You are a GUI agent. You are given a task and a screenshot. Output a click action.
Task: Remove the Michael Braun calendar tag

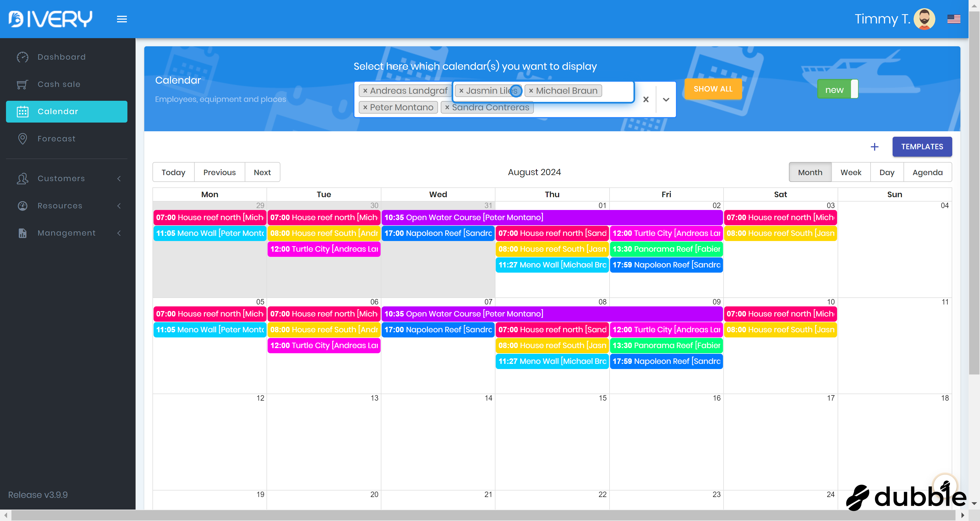(x=531, y=91)
